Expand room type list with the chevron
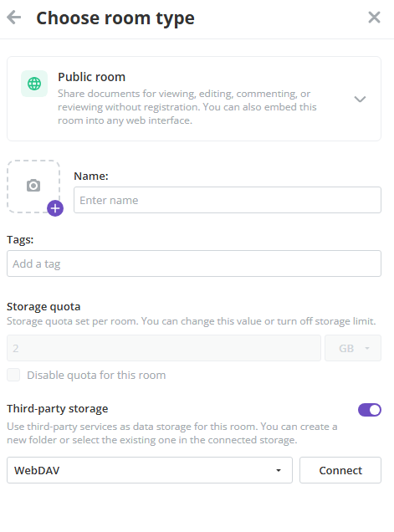The width and height of the screenshot is (394, 532). pos(360,99)
